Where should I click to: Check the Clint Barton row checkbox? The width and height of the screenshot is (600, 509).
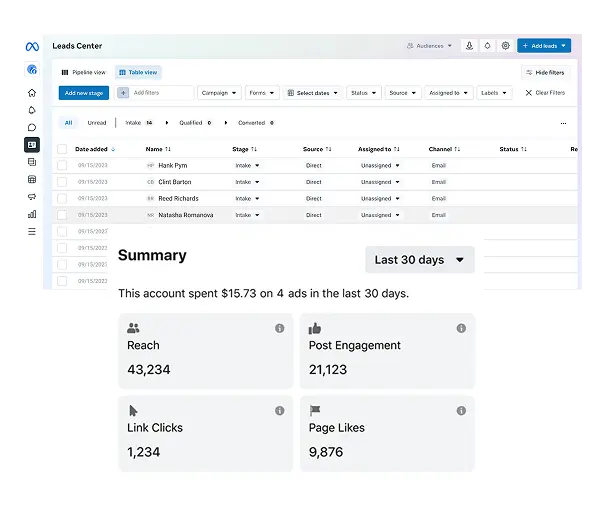[62, 182]
